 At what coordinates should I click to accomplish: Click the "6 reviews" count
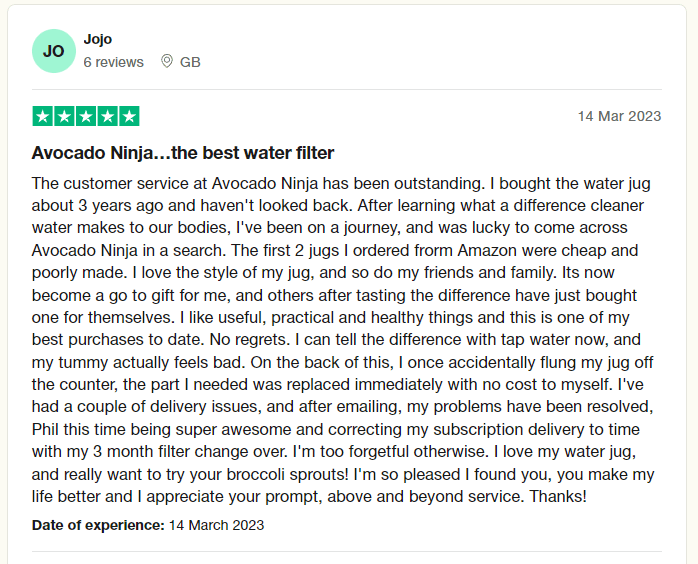point(113,62)
